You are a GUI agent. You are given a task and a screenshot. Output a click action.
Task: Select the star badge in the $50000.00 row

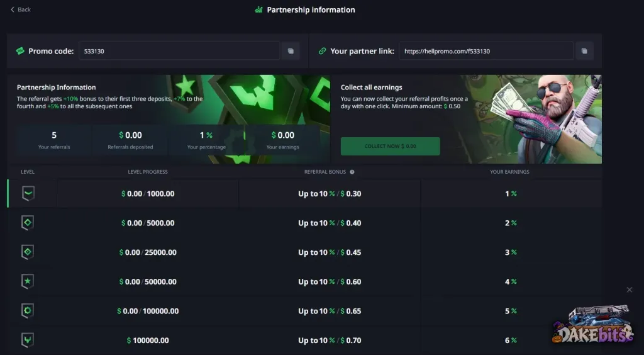[28, 281]
